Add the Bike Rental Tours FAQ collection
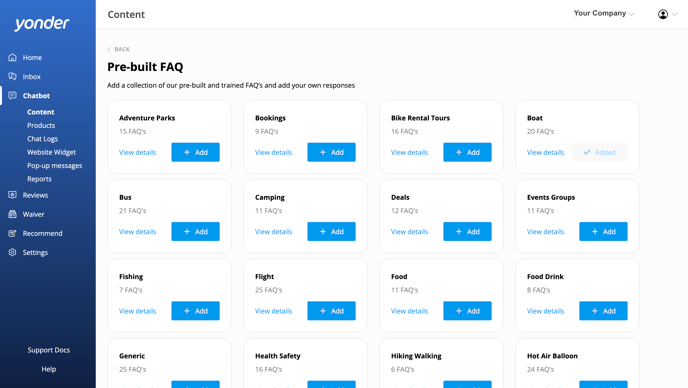 467,152
